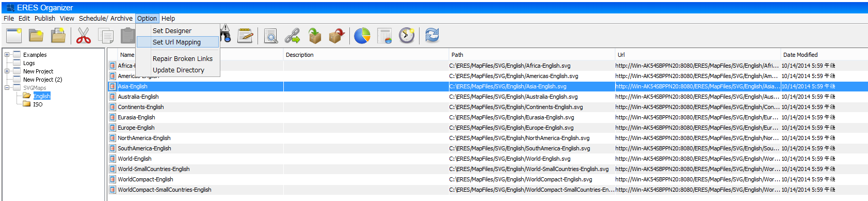Click the path of Europe-English.svg

coord(511,128)
